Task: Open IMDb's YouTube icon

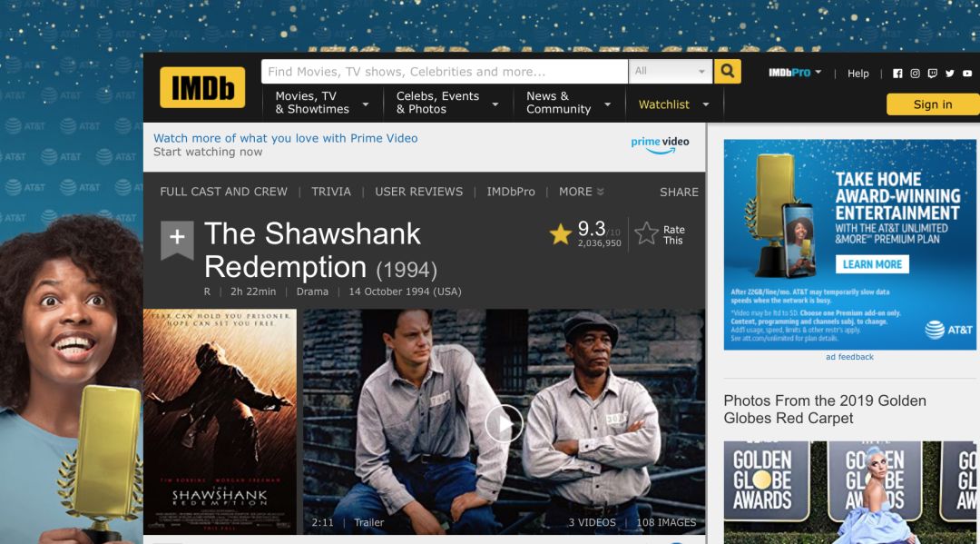Action: [x=967, y=74]
